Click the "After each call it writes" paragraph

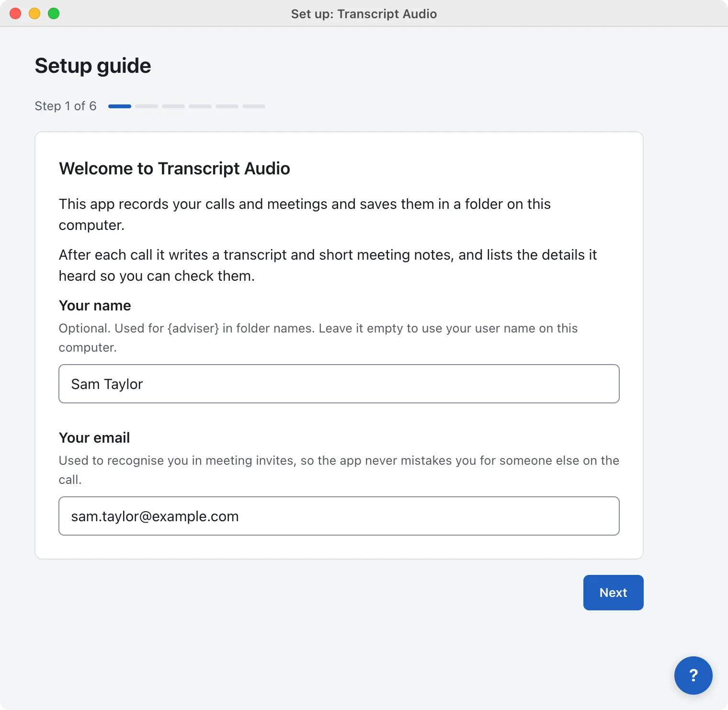(x=328, y=265)
